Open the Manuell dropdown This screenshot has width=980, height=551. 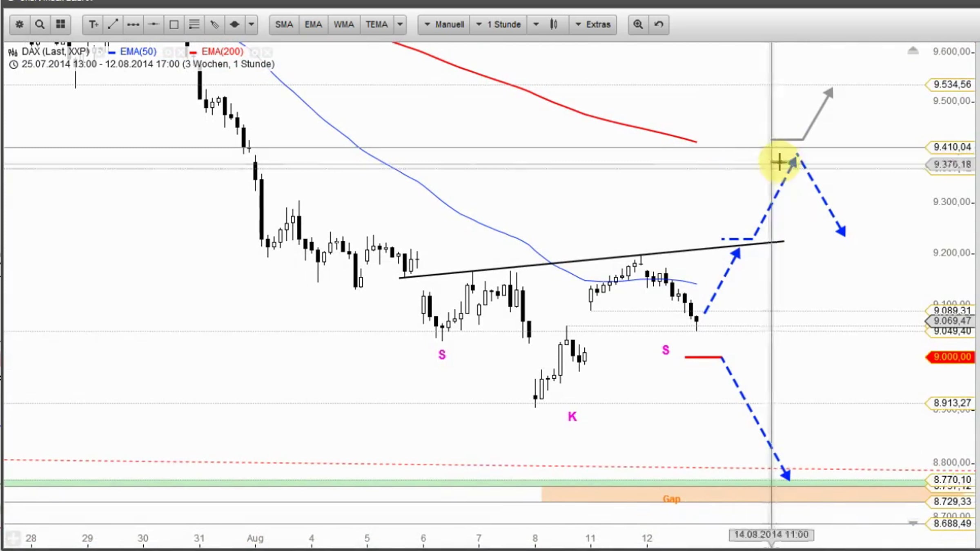click(444, 24)
